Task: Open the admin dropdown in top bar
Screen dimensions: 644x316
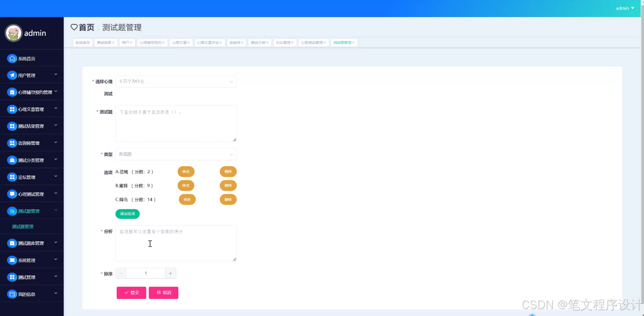Action: 625,8
